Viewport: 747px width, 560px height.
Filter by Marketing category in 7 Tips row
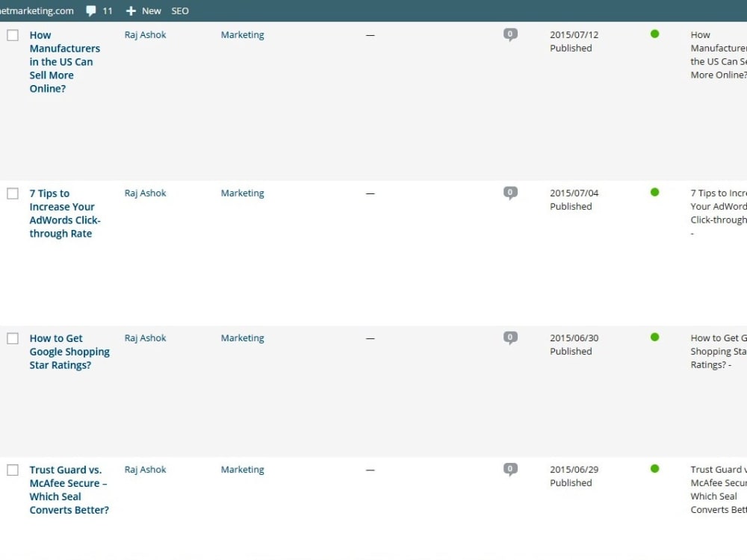coord(243,193)
